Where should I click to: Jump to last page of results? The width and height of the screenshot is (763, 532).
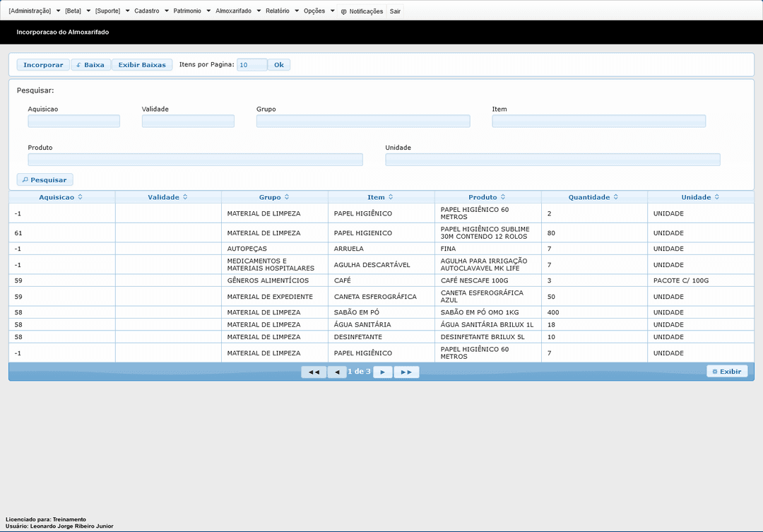click(x=406, y=372)
